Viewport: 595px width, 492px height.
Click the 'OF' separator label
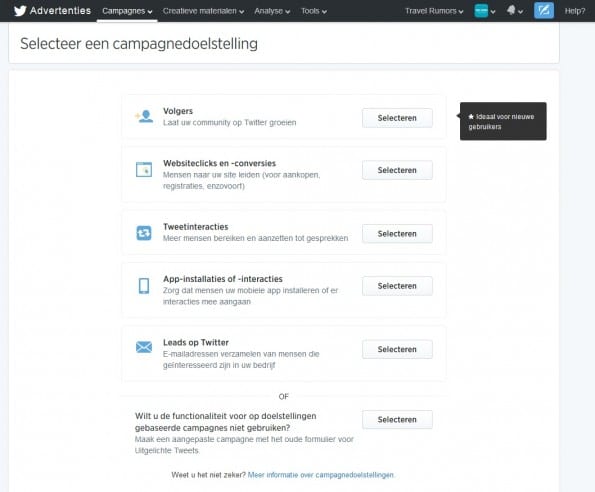283,396
